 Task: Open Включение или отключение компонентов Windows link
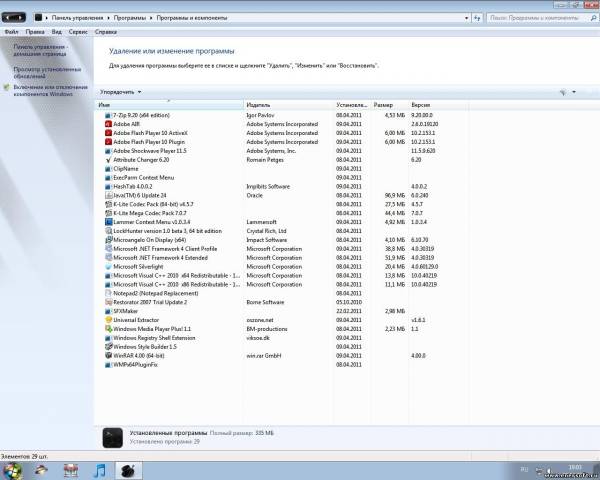(x=51, y=90)
